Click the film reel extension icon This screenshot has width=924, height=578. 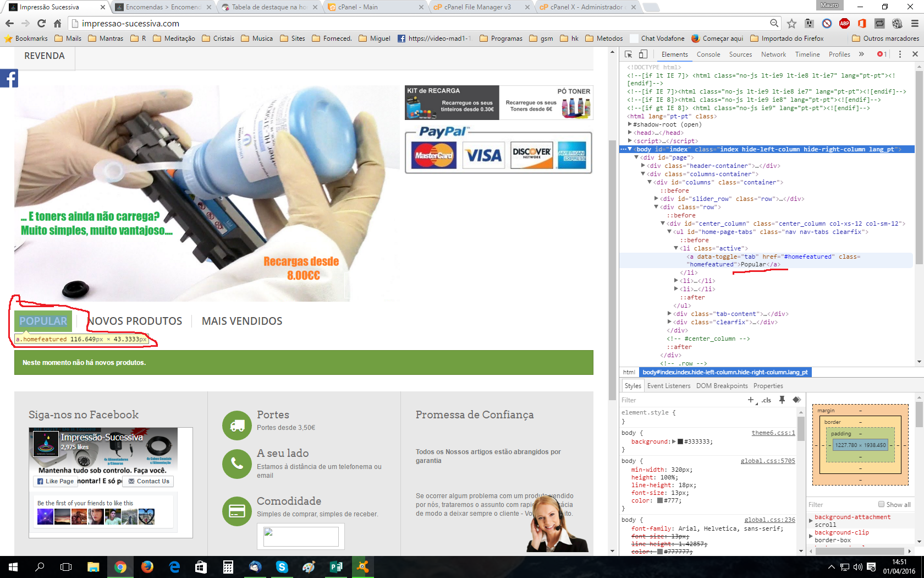[x=897, y=23]
